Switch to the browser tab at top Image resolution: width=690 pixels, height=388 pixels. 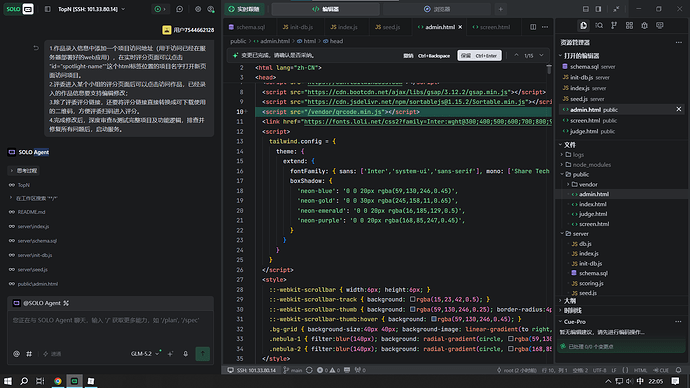437,9
